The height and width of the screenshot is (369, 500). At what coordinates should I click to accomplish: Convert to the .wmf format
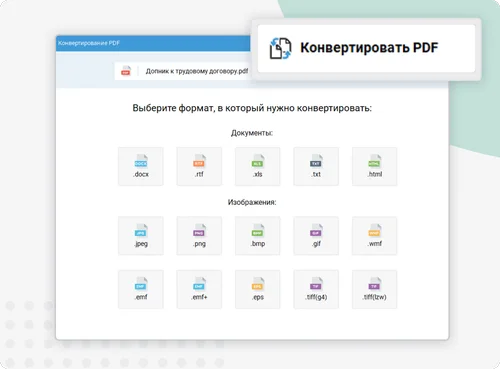coord(375,236)
